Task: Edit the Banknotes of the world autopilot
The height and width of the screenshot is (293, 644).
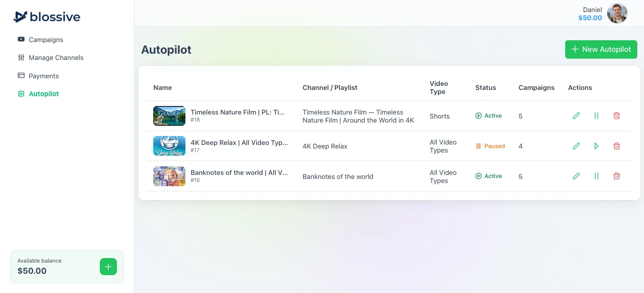Action: click(576, 176)
